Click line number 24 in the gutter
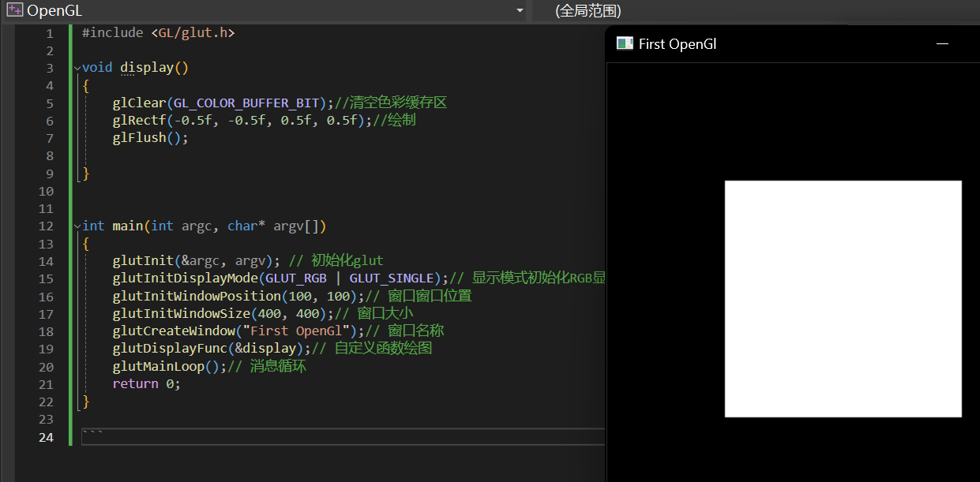 [x=46, y=437]
